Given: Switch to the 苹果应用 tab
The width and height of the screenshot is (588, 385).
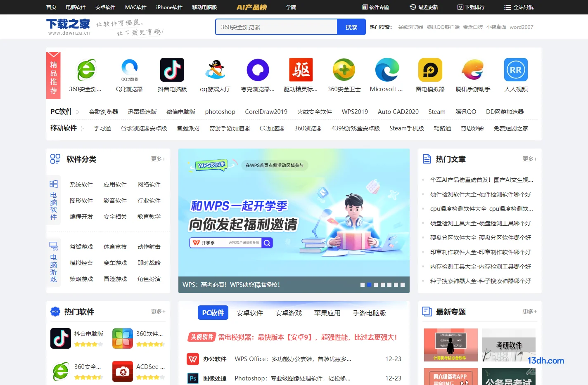Looking at the screenshot, I should coord(327,313).
